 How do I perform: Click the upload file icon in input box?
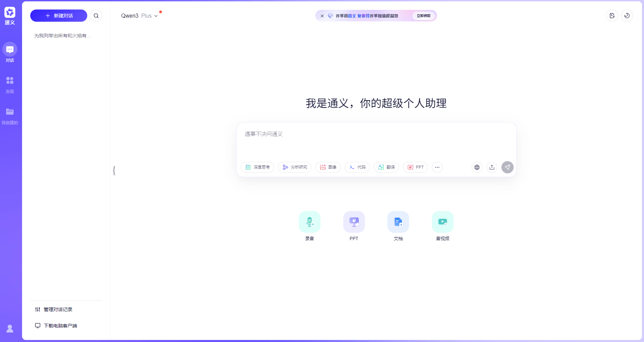pos(492,167)
